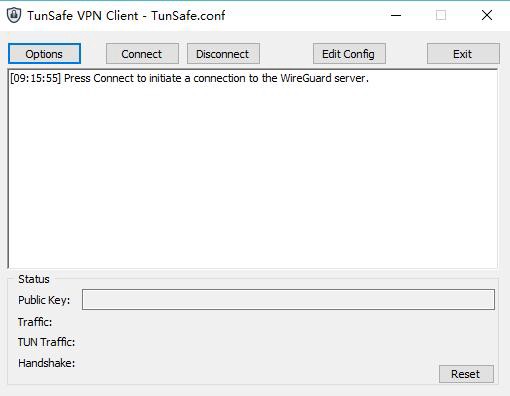Focus the Public Key text field
Screen dimensions: 510x396
288,299
